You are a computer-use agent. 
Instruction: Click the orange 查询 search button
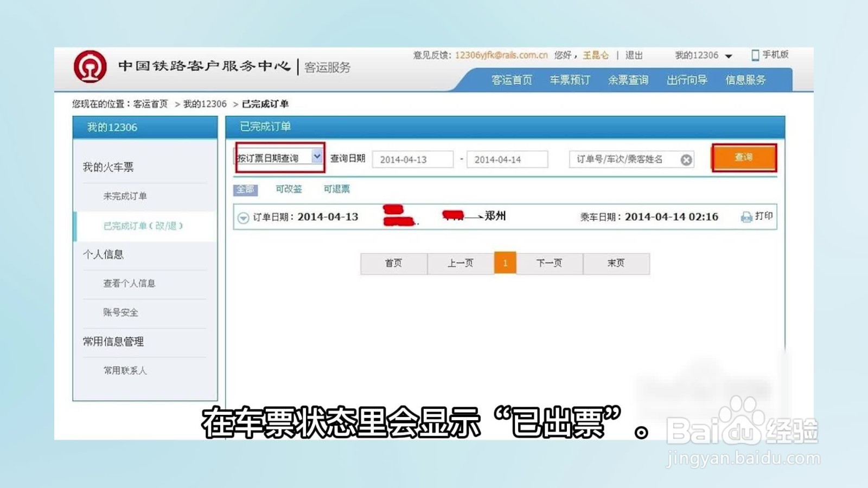coord(744,158)
